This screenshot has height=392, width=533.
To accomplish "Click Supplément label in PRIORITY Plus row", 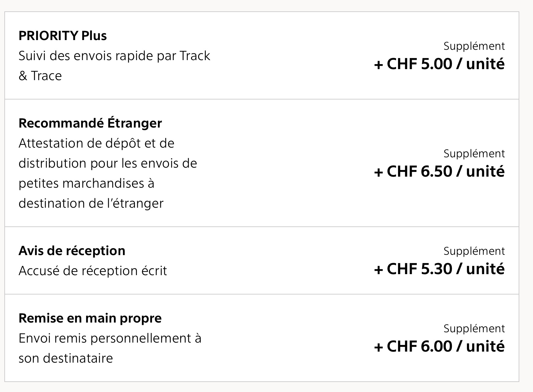I will 474,46.
